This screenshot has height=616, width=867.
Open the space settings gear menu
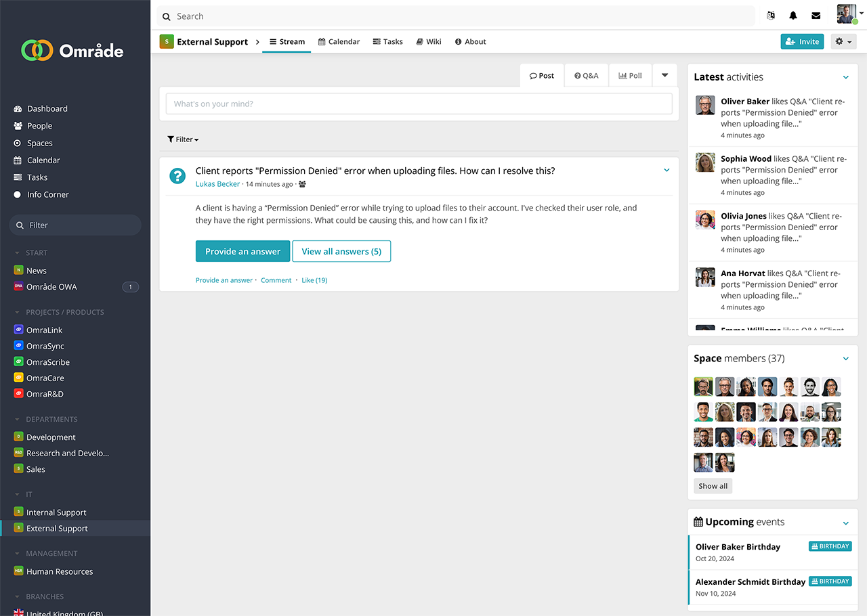843,42
